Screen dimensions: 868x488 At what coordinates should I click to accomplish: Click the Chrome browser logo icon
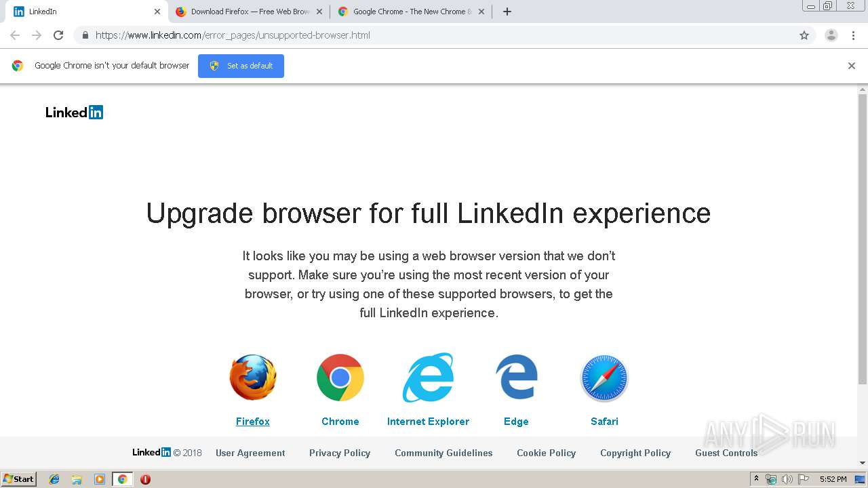coord(340,378)
